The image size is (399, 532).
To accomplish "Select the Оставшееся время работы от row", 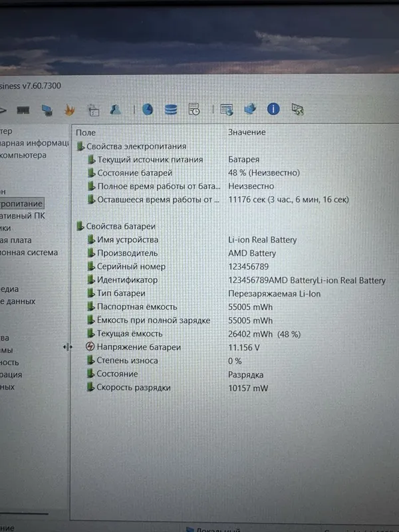I will pos(217,199).
